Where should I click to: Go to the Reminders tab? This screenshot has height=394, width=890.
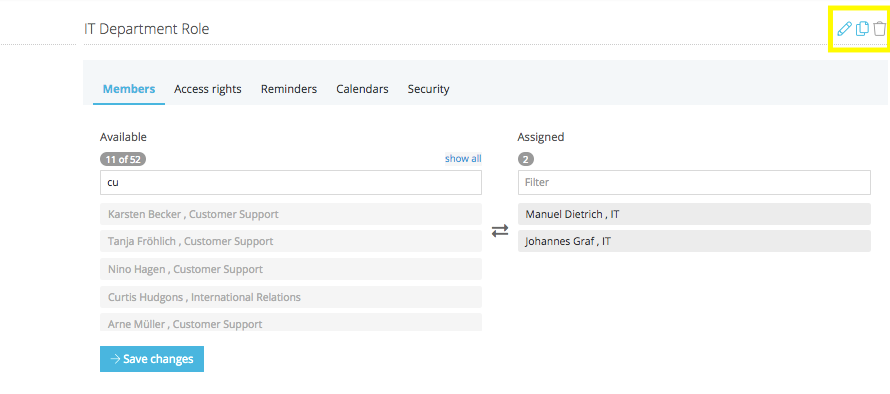tap(289, 89)
